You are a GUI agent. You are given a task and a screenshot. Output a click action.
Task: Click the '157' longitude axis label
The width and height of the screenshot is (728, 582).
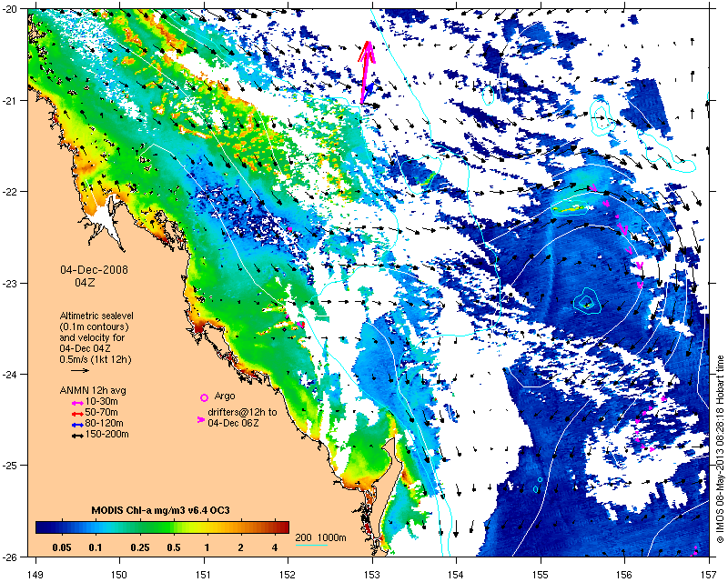coord(709,575)
